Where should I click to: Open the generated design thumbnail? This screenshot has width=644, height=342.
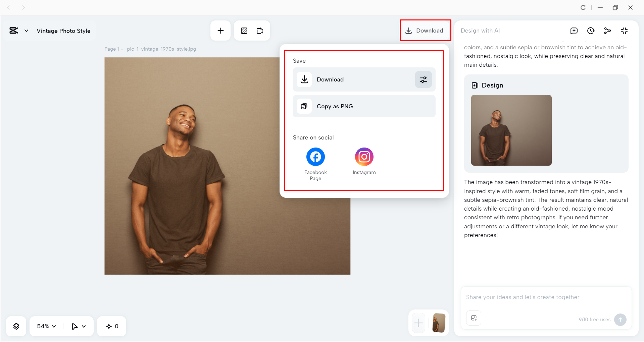click(x=511, y=130)
